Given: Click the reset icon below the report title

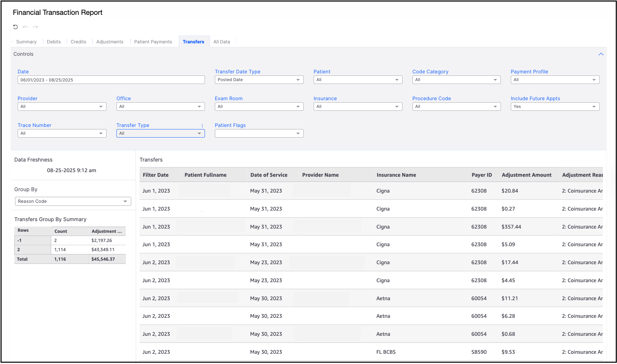Looking at the screenshot, I should [16, 27].
